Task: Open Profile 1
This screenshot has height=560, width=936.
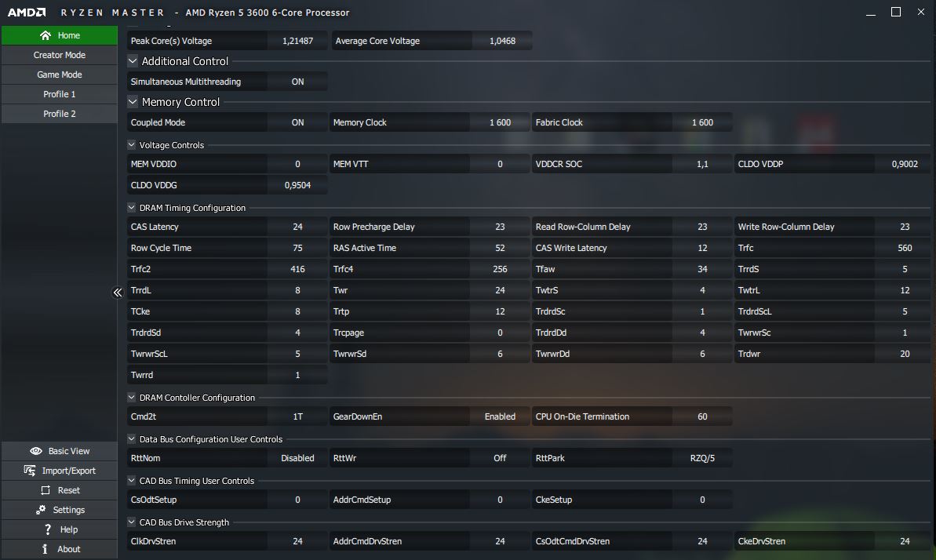Action: [x=60, y=94]
